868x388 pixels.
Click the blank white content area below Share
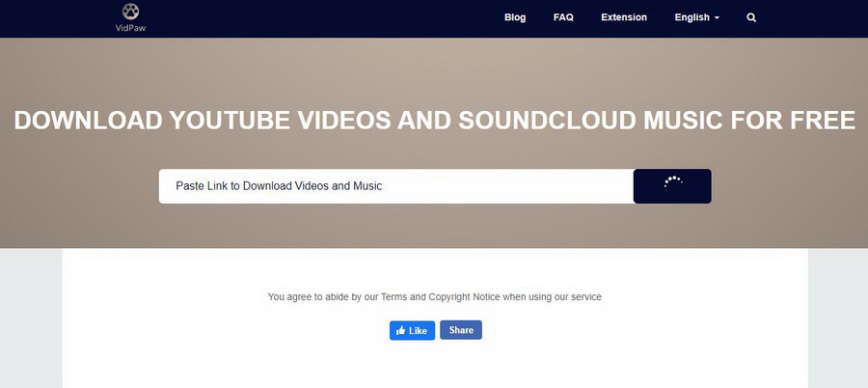[434, 365]
